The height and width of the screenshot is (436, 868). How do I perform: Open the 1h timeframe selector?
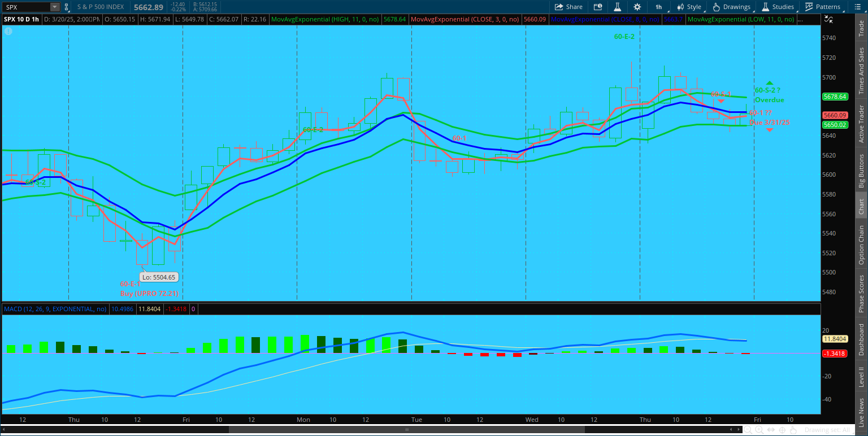click(x=658, y=7)
